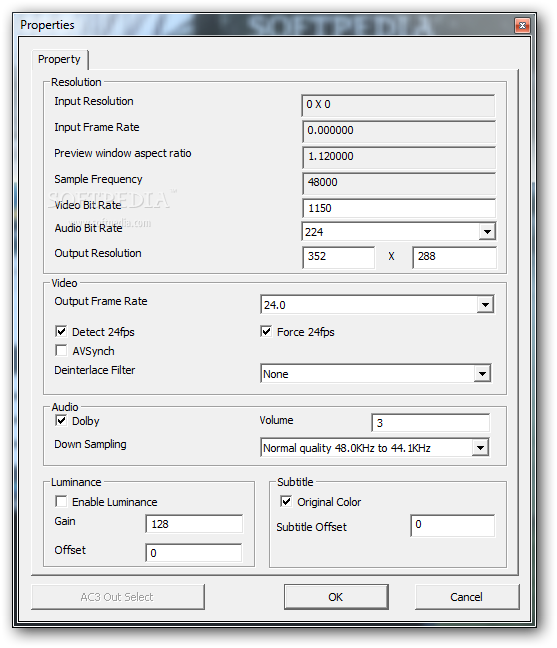The height and width of the screenshot is (648, 557).
Task: Close the Properties dialog window
Action: tap(522, 26)
